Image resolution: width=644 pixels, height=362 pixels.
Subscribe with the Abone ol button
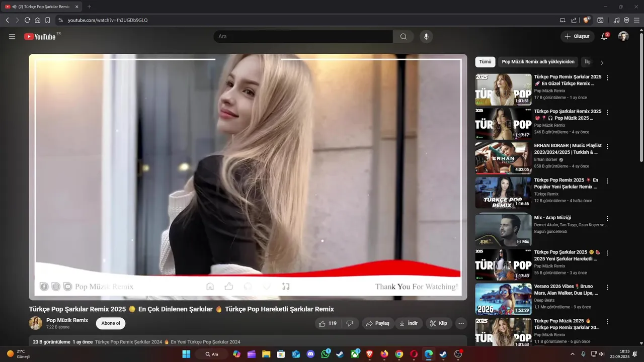(111, 323)
